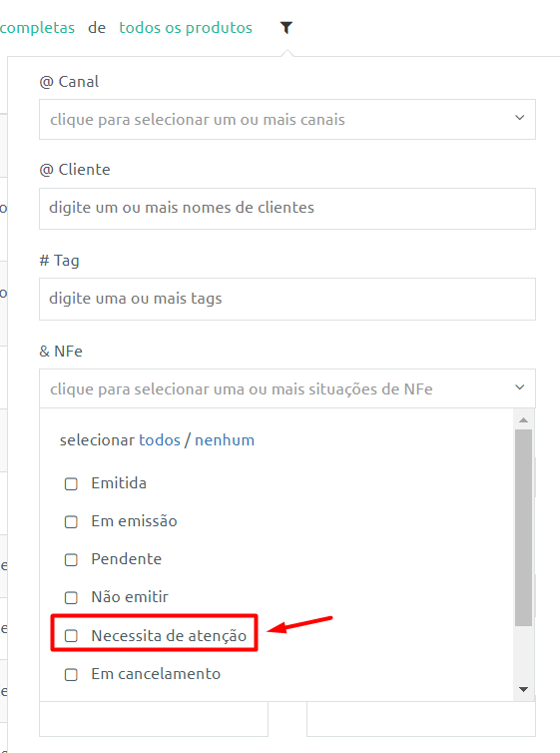Open the Canal selection dropdown
Viewport: 560px width, 753px height.
point(286,119)
